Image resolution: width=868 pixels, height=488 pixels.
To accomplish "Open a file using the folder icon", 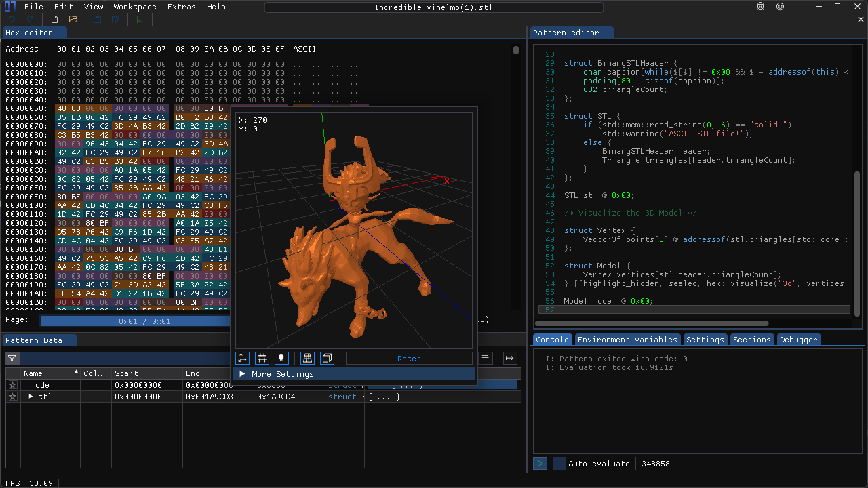I will pos(73,19).
